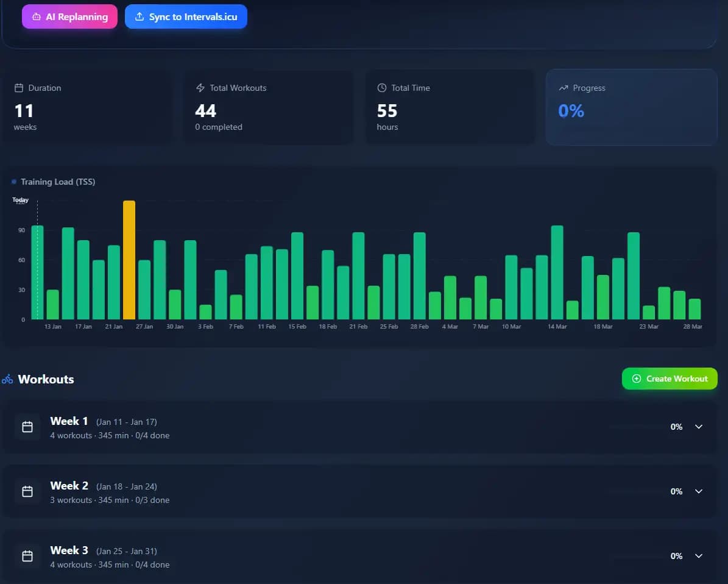Click the Training Load (TSS) chart title
This screenshot has height=584, width=728.
click(x=58, y=182)
